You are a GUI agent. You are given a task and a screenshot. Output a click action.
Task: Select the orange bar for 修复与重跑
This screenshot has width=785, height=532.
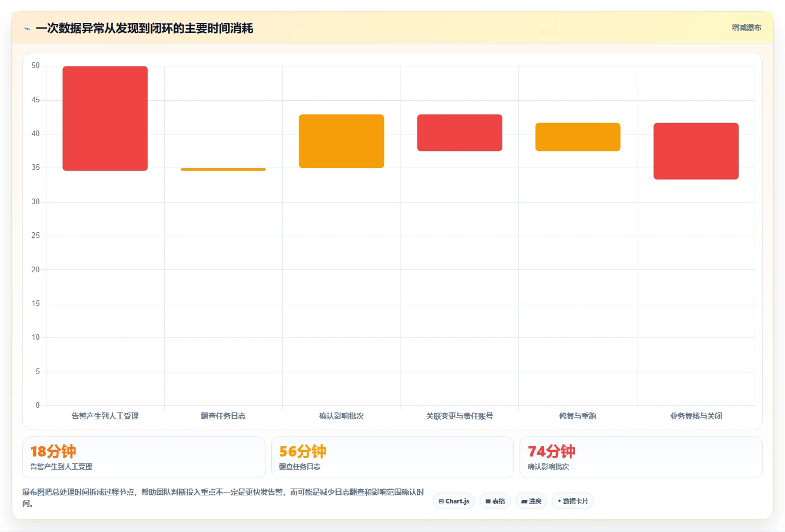(x=578, y=137)
